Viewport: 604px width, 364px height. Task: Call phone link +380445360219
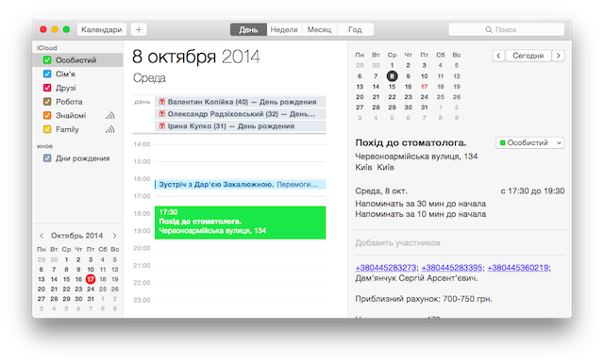518,268
